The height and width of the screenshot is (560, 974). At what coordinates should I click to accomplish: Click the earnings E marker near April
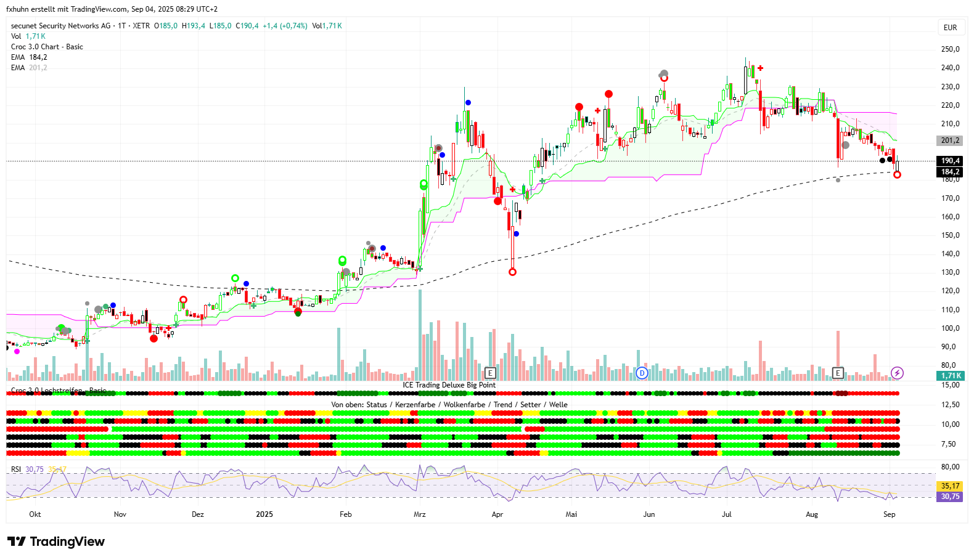coord(490,373)
